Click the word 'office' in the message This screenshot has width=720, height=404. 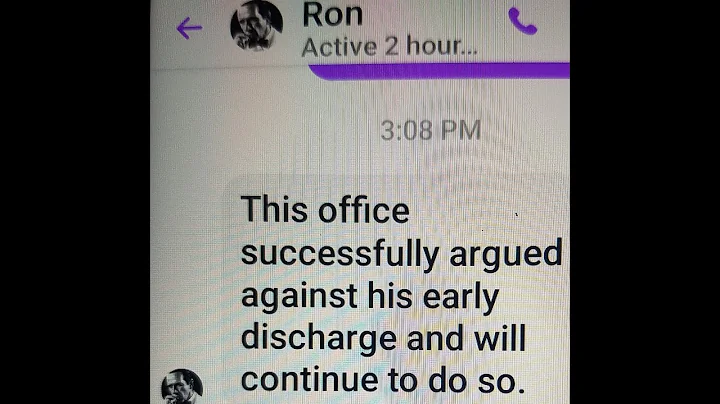(364, 211)
